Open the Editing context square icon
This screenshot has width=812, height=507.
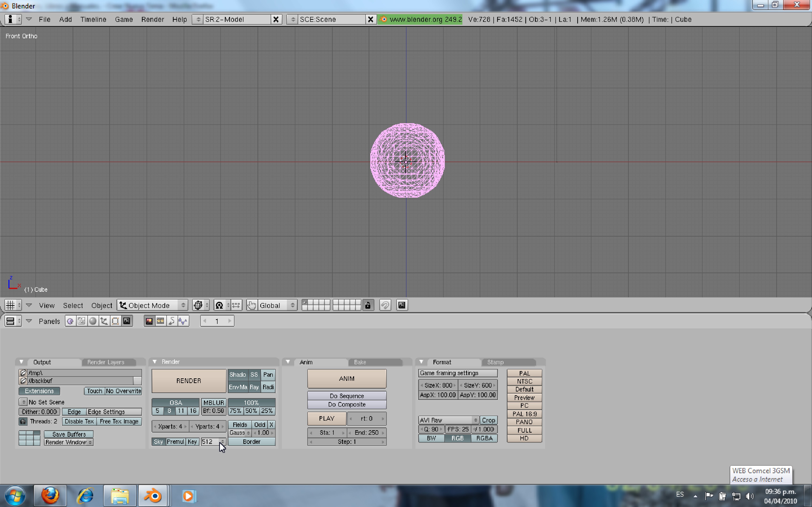[115, 321]
